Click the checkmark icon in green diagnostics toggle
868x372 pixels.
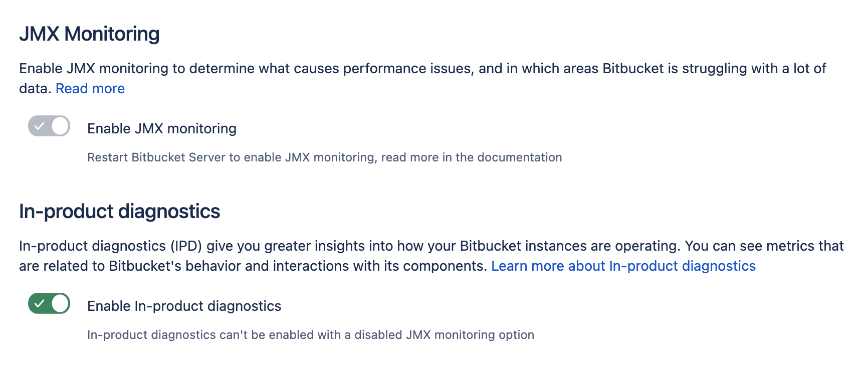click(x=40, y=303)
